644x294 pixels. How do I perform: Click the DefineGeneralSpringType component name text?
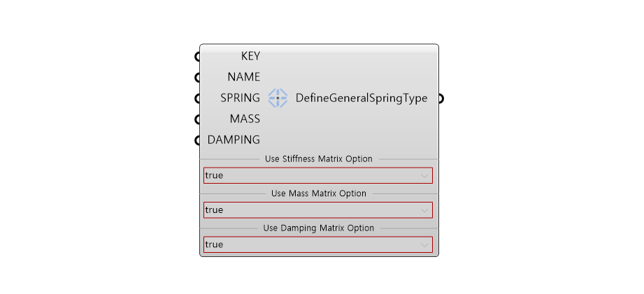[x=362, y=98]
